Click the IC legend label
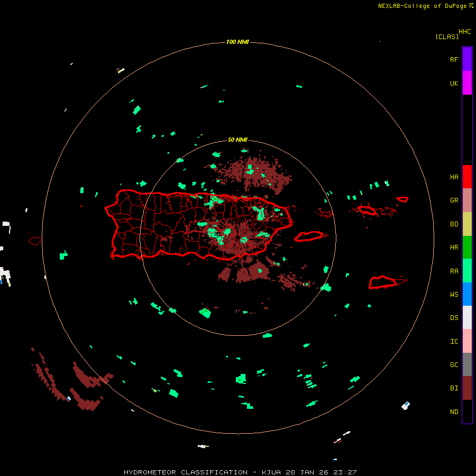 454,341
